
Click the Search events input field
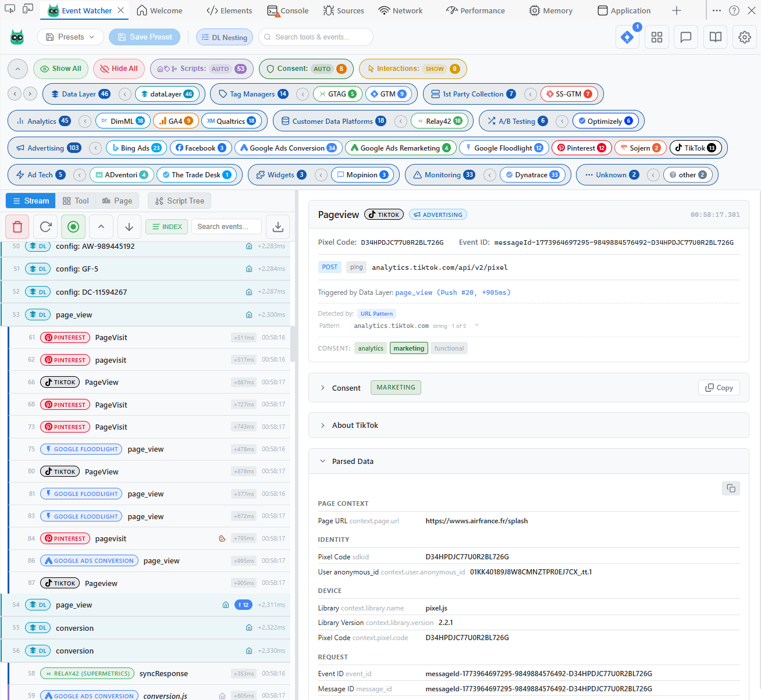point(226,227)
